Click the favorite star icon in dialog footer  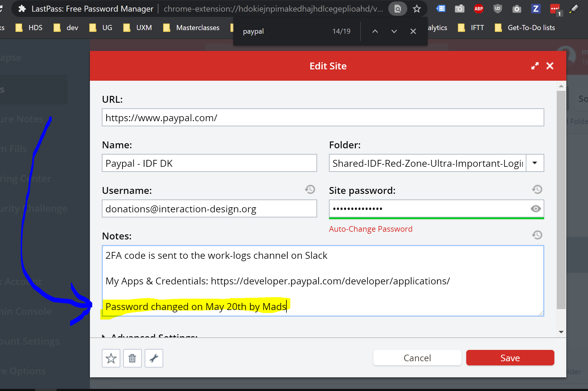111,358
